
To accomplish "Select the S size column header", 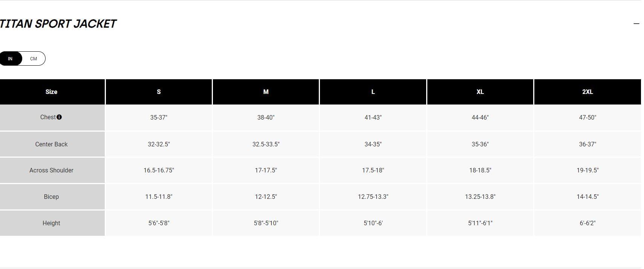I will 159,92.
